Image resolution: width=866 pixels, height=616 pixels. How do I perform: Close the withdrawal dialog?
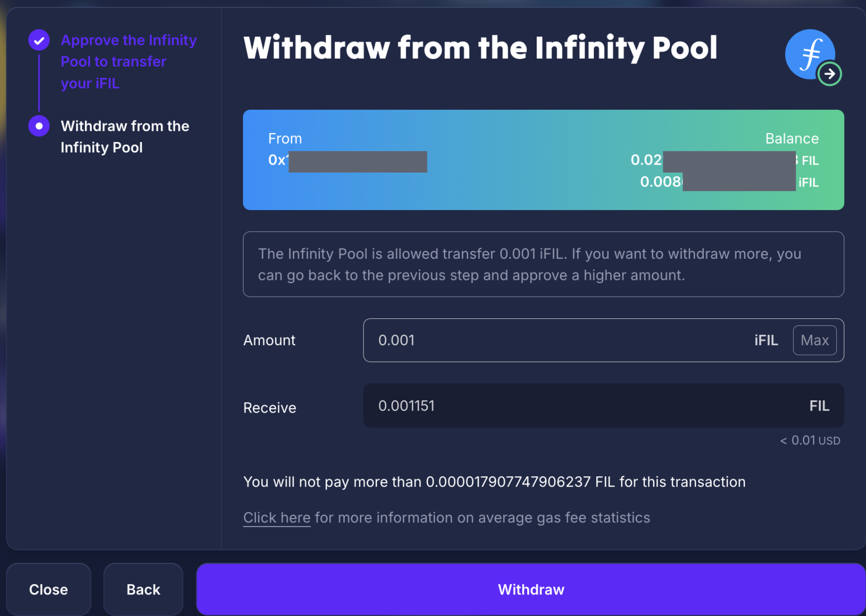(x=49, y=589)
